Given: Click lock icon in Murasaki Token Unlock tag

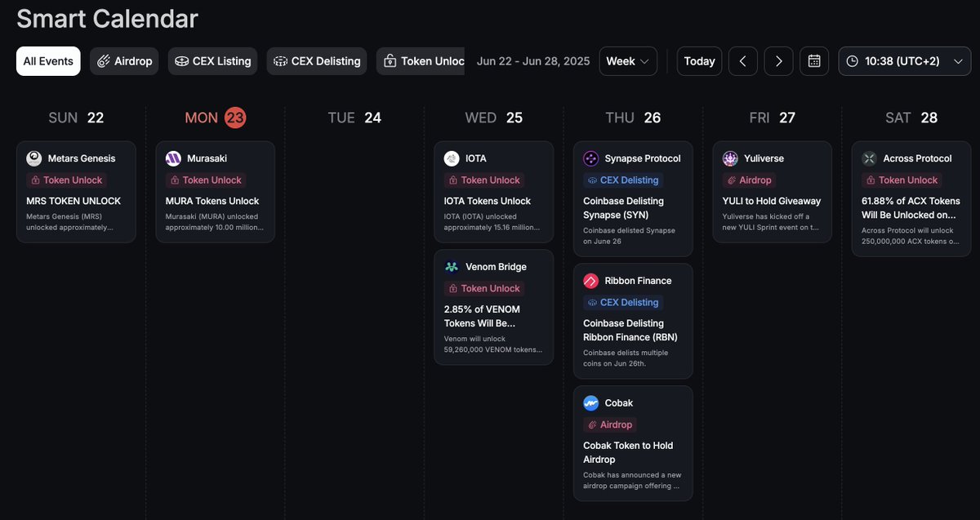Looking at the screenshot, I should [x=175, y=180].
